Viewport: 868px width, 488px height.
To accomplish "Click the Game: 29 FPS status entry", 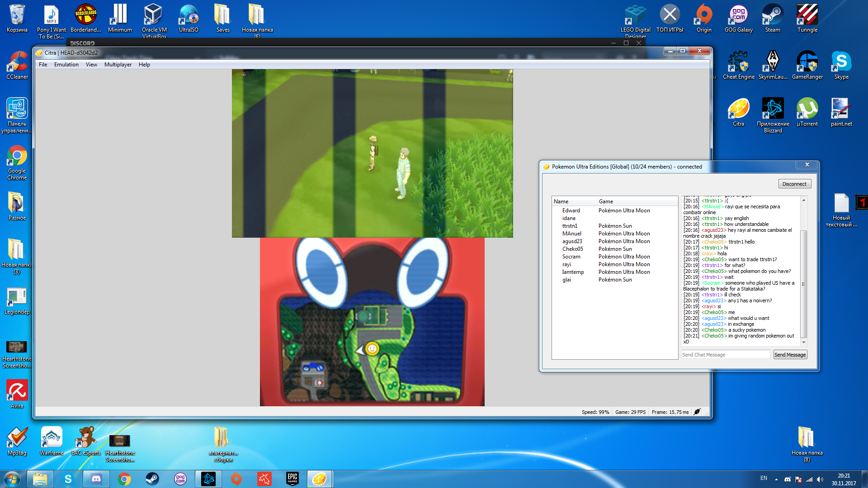I will coord(630,412).
